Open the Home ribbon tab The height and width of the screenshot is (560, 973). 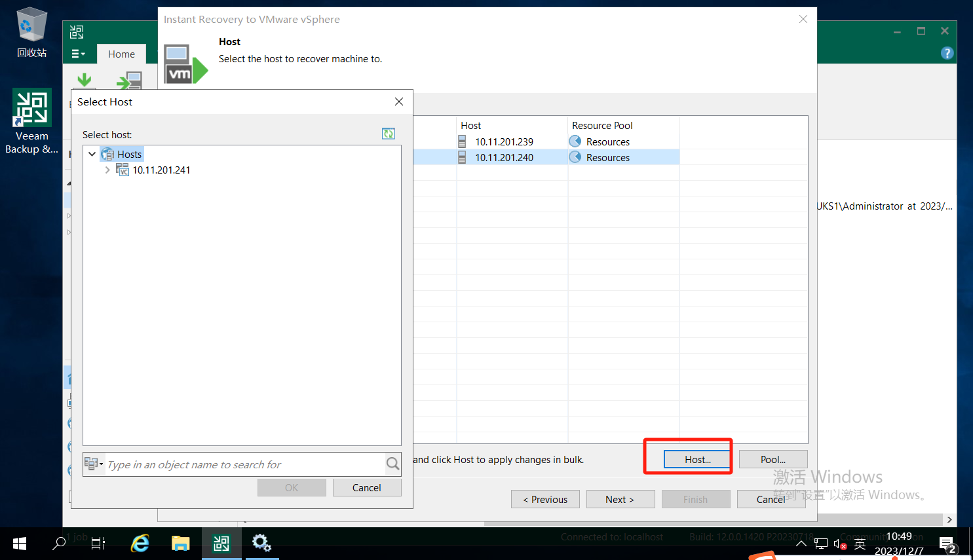pos(121,54)
